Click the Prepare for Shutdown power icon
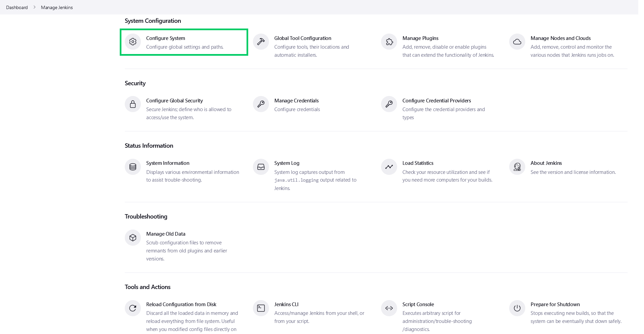Screen dimensions: 644x334 517,308
